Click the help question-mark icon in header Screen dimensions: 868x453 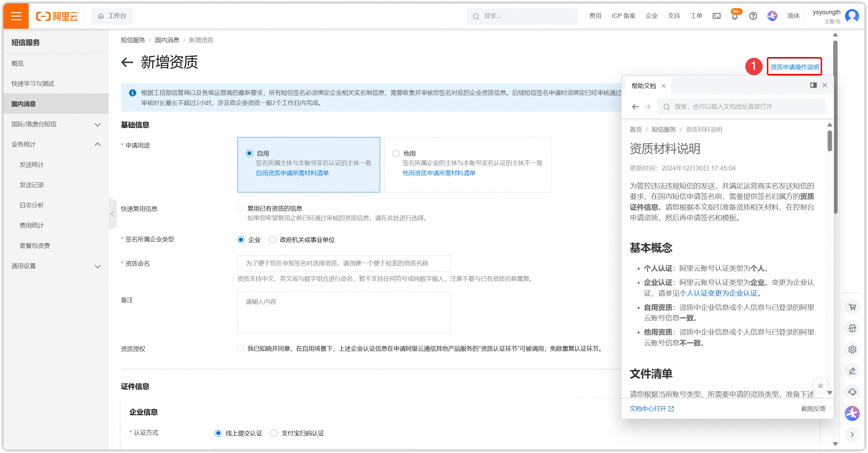coord(753,16)
